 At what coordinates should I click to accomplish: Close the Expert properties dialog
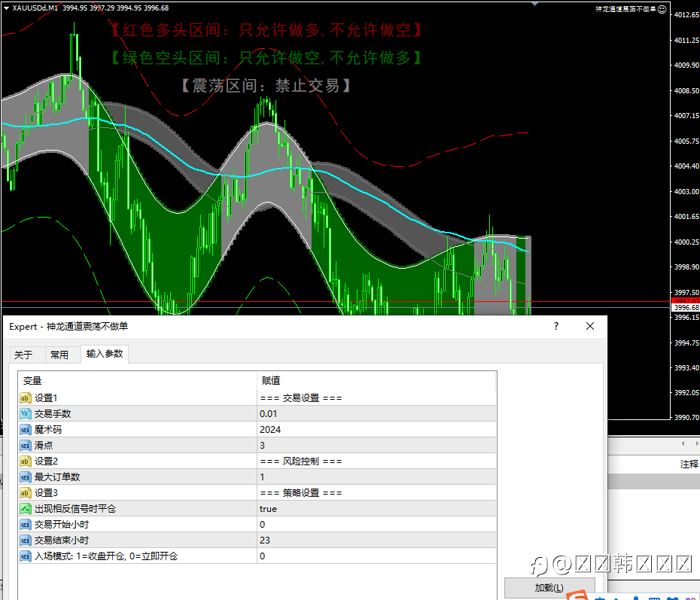click(590, 326)
